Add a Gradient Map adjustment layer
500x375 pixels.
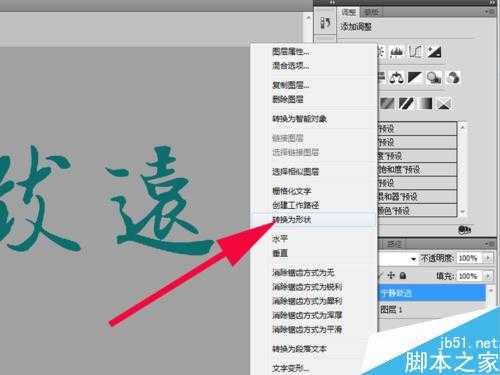click(x=425, y=104)
